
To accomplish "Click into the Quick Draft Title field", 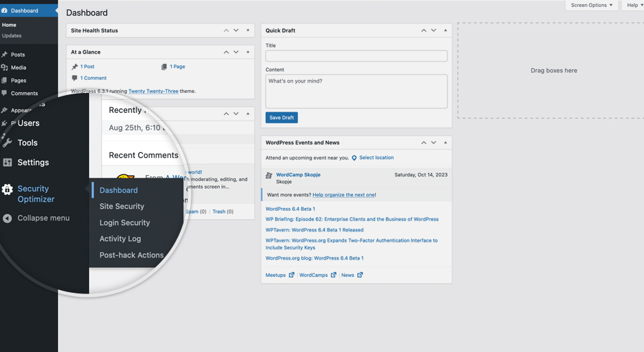I will coord(356,56).
